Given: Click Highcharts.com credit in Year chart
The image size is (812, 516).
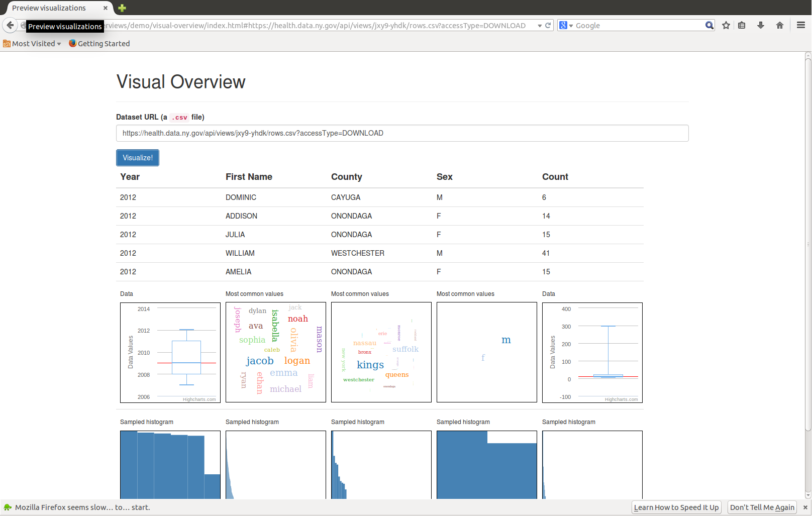Looking at the screenshot, I should point(199,399).
